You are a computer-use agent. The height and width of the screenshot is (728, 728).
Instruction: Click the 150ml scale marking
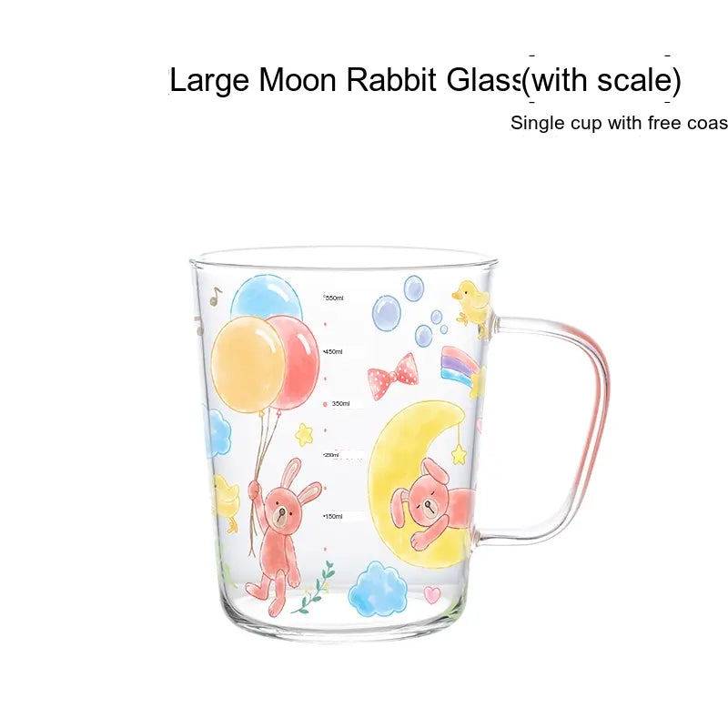click(x=333, y=516)
